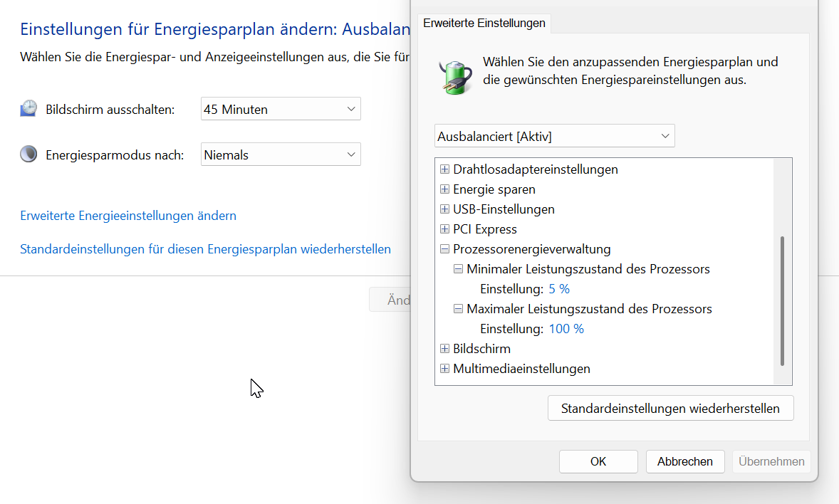839x504 pixels.
Task: Expand Drahtlosadaptereinstellungen
Action: (444, 169)
